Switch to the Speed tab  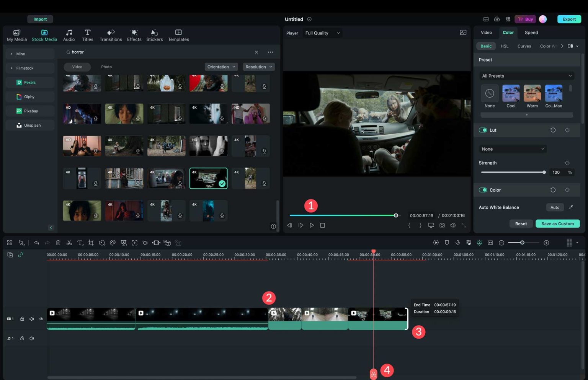pos(531,33)
